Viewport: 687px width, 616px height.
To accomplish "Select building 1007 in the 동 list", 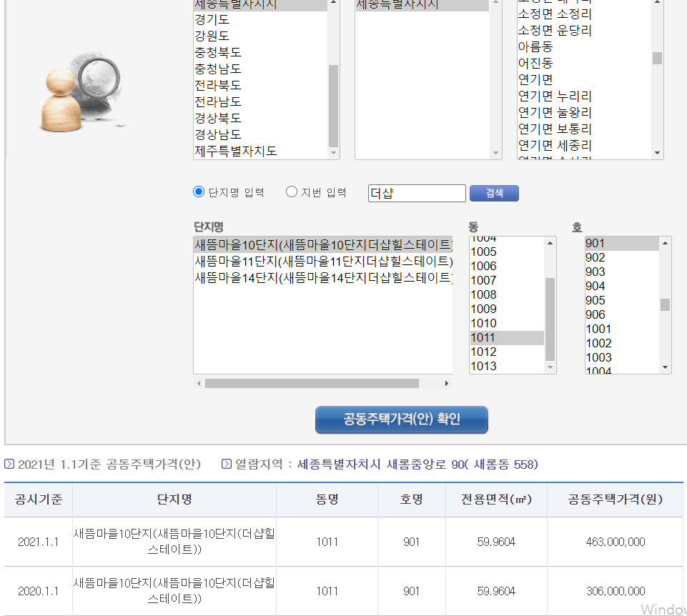I will tap(507, 280).
